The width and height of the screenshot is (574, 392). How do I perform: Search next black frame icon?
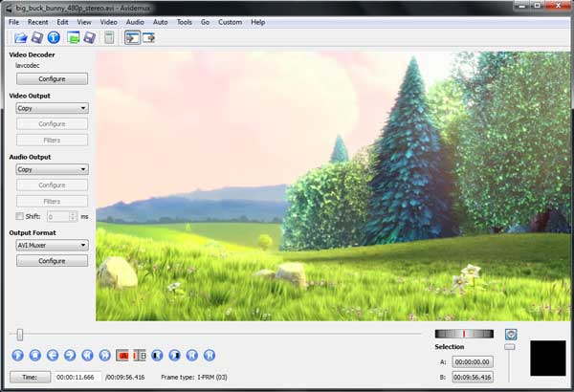pyautogui.click(x=175, y=355)
